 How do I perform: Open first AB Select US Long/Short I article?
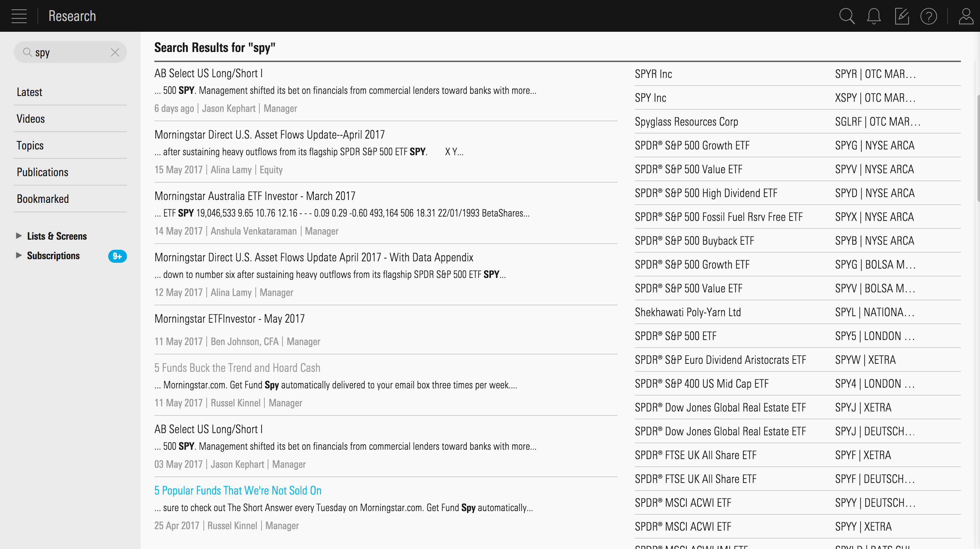pos(208,74)
